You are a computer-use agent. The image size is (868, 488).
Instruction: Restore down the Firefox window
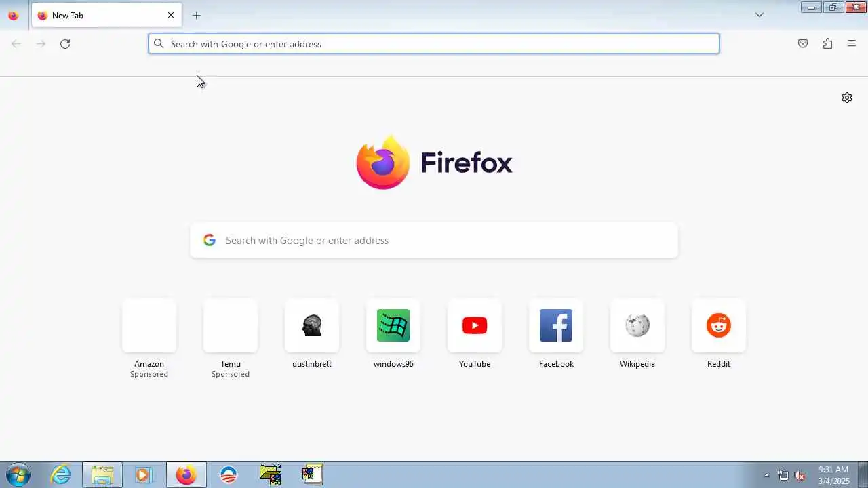[x=833, y=7]
